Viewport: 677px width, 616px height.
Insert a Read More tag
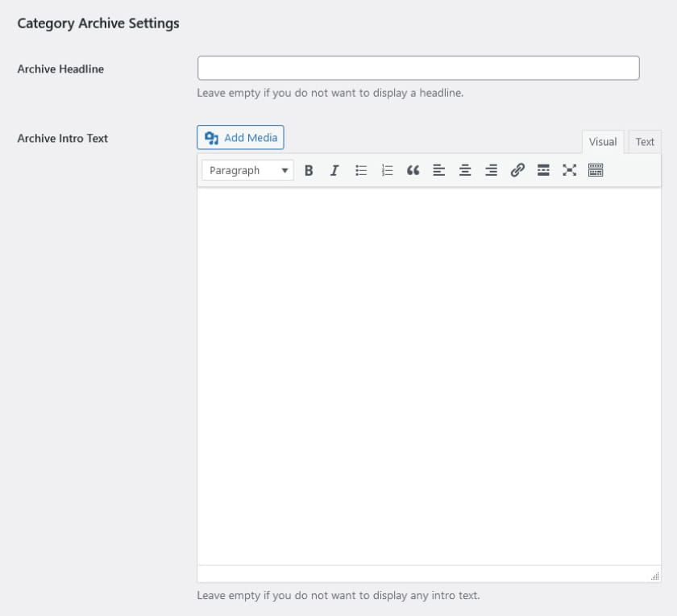pyautogui.click(x=543, y=170)
